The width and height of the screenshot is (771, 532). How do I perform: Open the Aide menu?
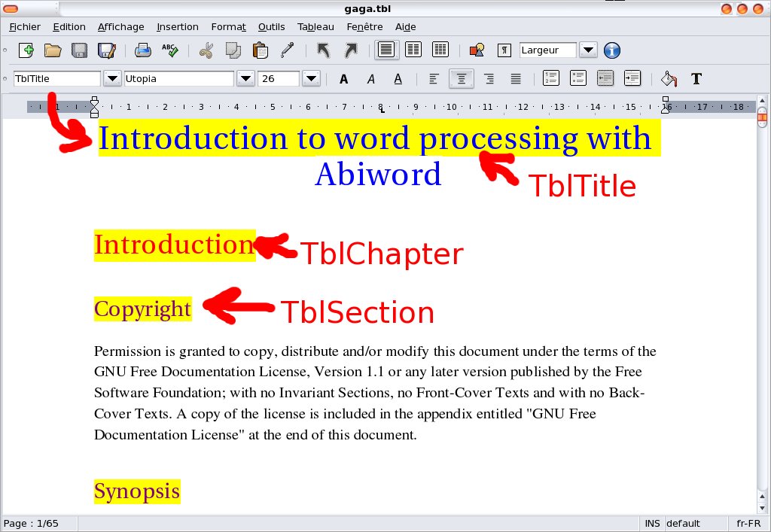tap(405, 27)
